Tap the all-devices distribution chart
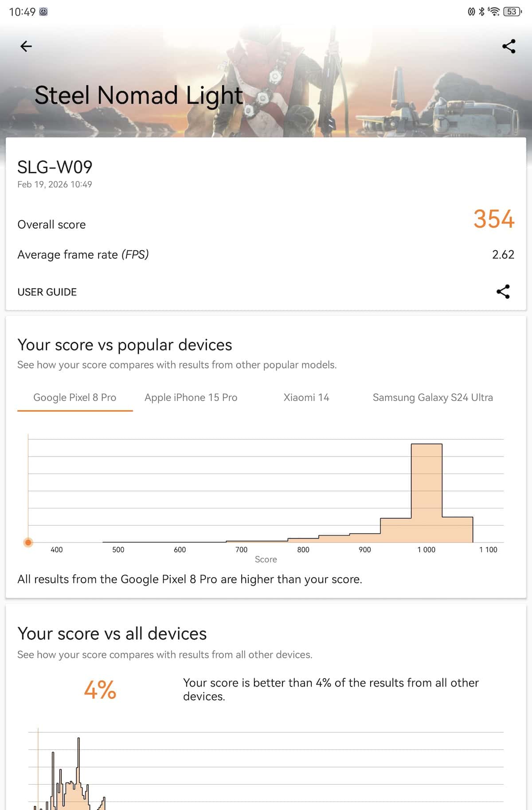 266,772
